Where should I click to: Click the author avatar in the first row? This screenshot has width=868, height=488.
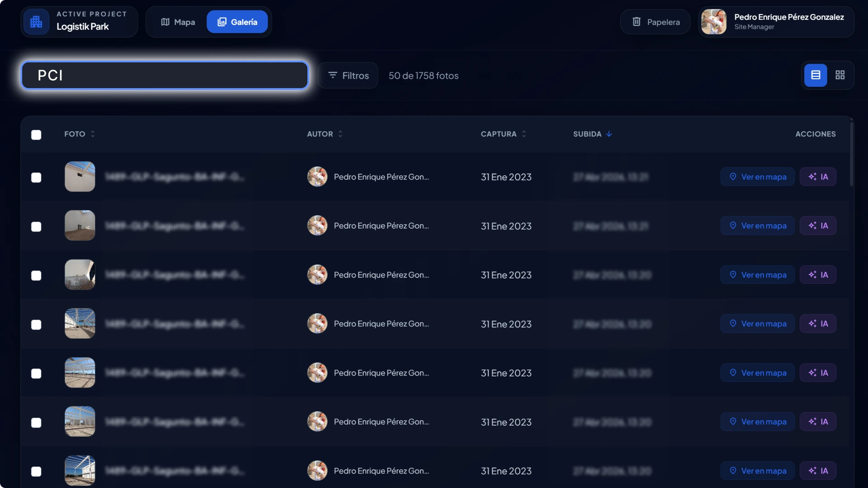tap(317, 177)
